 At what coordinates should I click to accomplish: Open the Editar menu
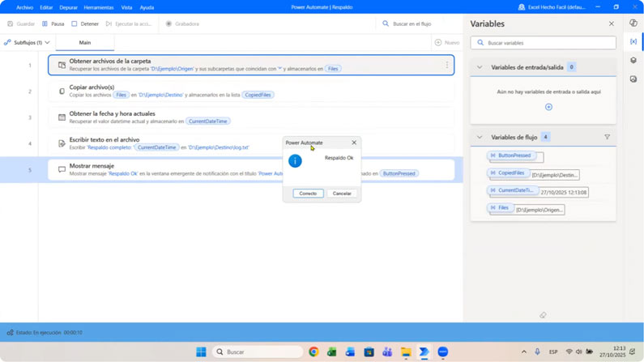46,7
